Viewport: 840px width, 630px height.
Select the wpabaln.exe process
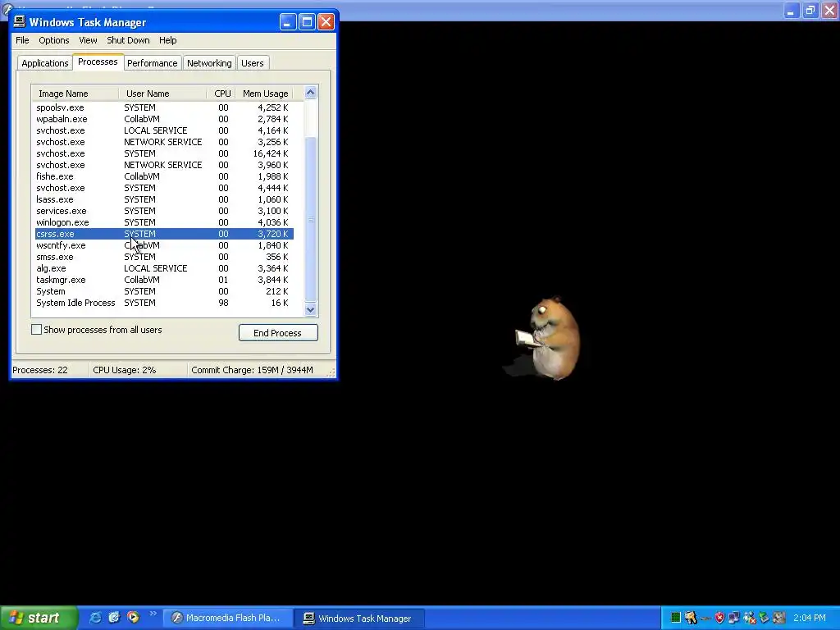(x=164, y=119)
